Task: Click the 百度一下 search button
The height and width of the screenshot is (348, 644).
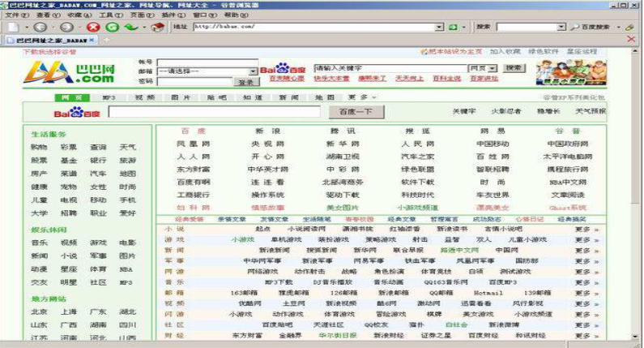Action: click(x=356, y=111)
